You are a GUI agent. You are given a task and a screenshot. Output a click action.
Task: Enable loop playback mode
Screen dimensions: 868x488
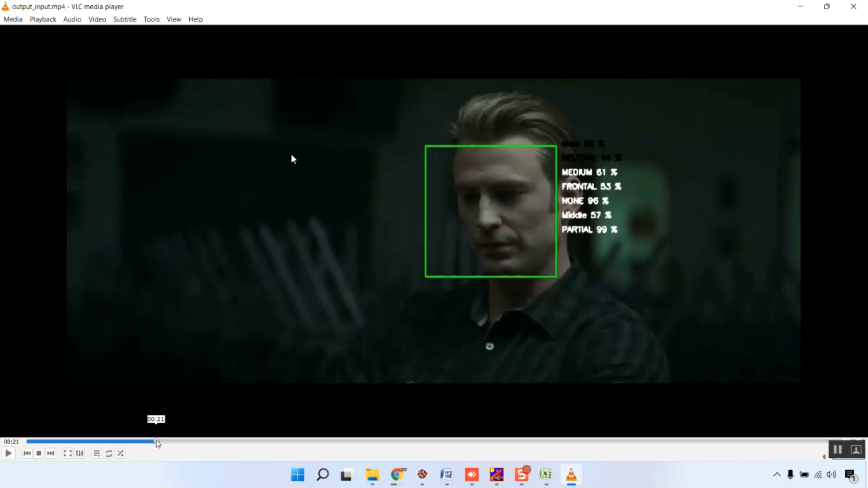(x=108, y=453)
